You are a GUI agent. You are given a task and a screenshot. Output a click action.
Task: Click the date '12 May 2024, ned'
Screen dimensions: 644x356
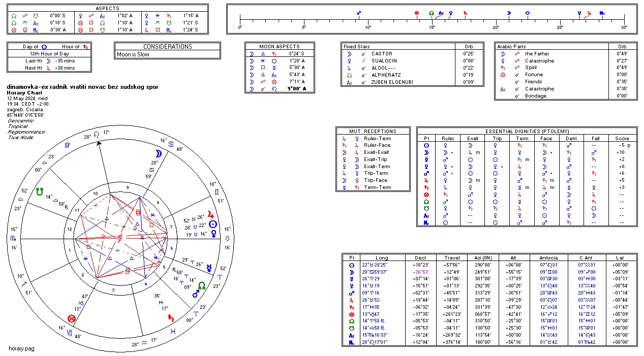27,99
